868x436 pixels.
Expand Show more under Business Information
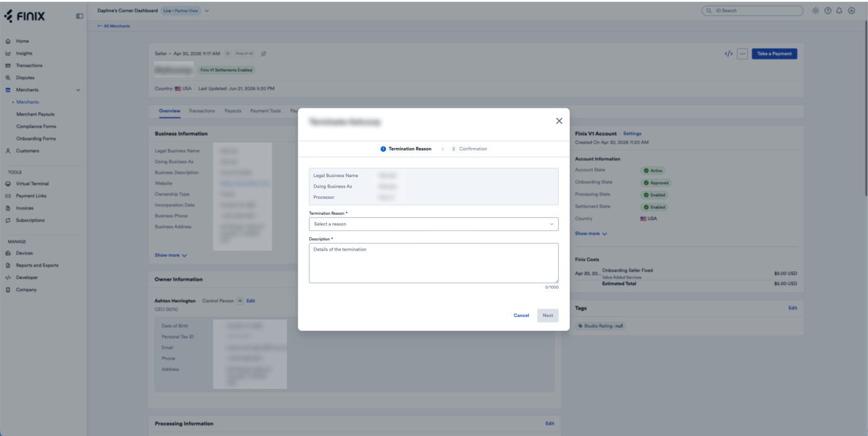pyautogui.click(x=170, y=255)
